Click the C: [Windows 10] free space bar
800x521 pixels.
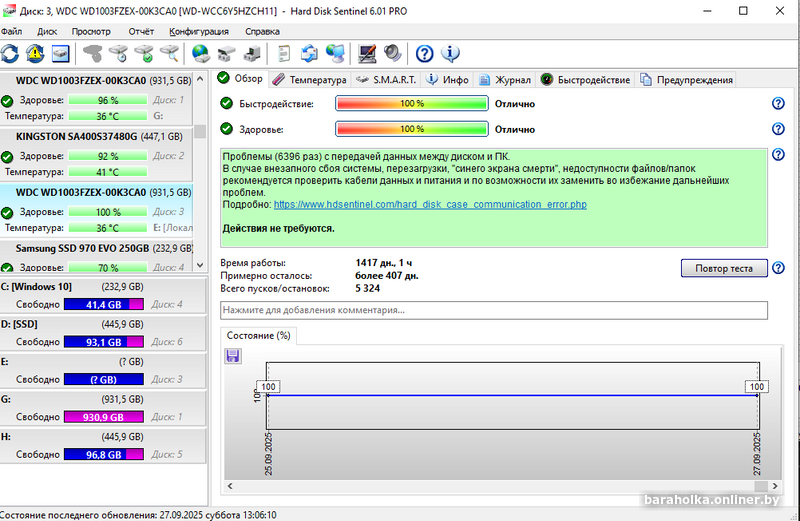click(x=103, y=305)
